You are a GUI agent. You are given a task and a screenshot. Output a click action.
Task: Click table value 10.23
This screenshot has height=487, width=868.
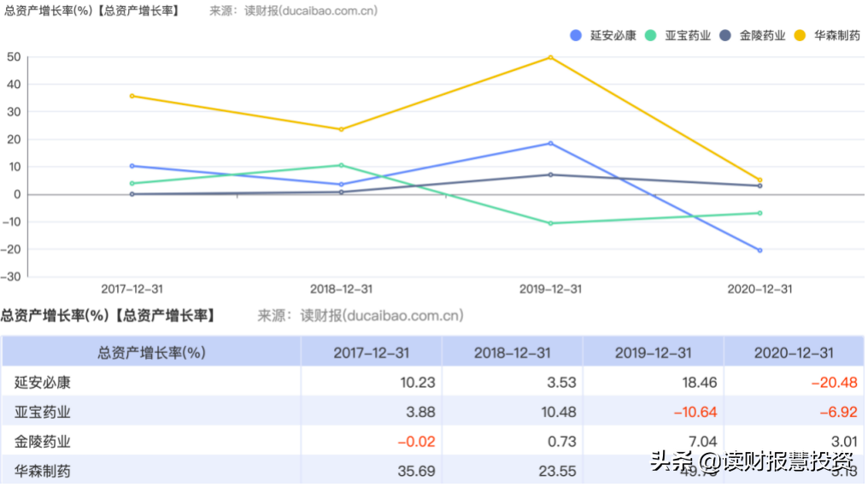click(x=418, y=383)
